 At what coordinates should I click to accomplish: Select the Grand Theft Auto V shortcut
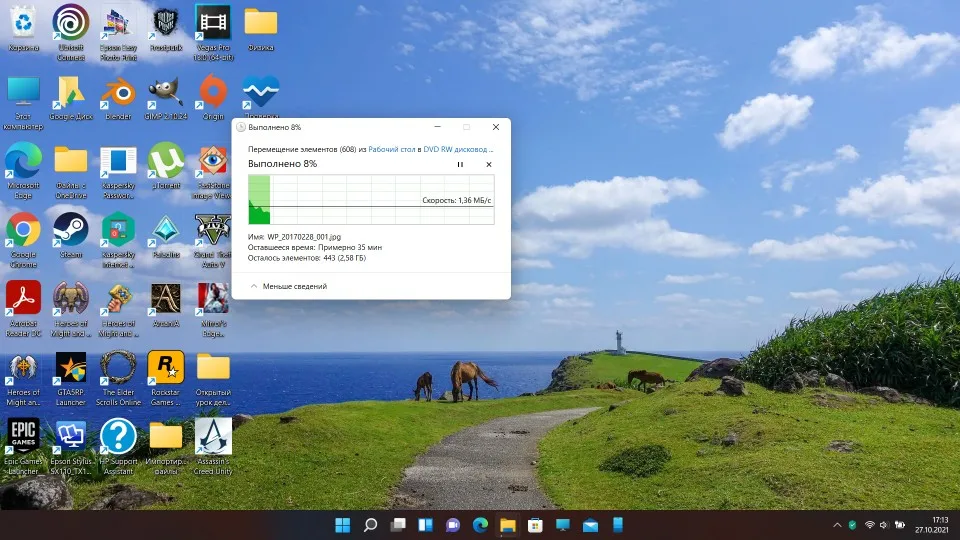point(212,240)
